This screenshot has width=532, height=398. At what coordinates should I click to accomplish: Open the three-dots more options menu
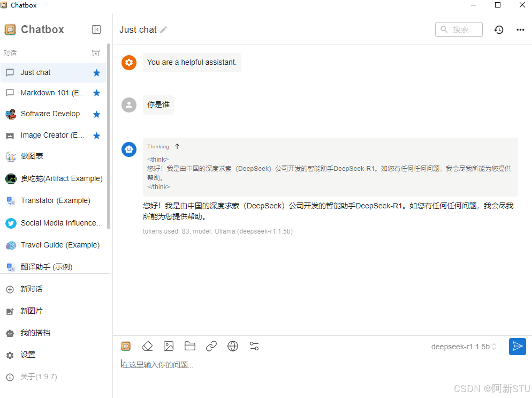point(520,30)
